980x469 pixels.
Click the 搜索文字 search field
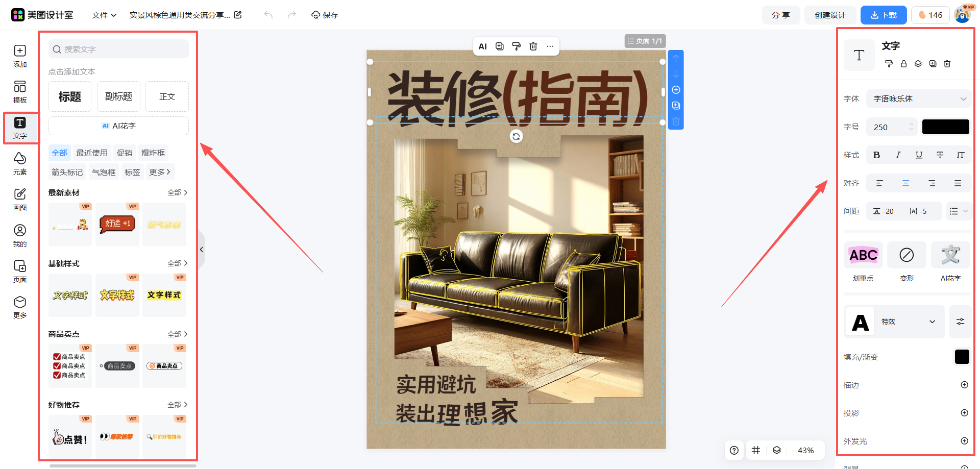click(x=118, y=49)
